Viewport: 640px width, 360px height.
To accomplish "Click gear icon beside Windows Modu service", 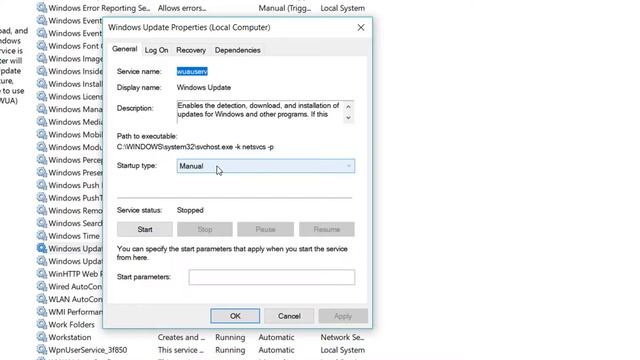I will 42,147.
